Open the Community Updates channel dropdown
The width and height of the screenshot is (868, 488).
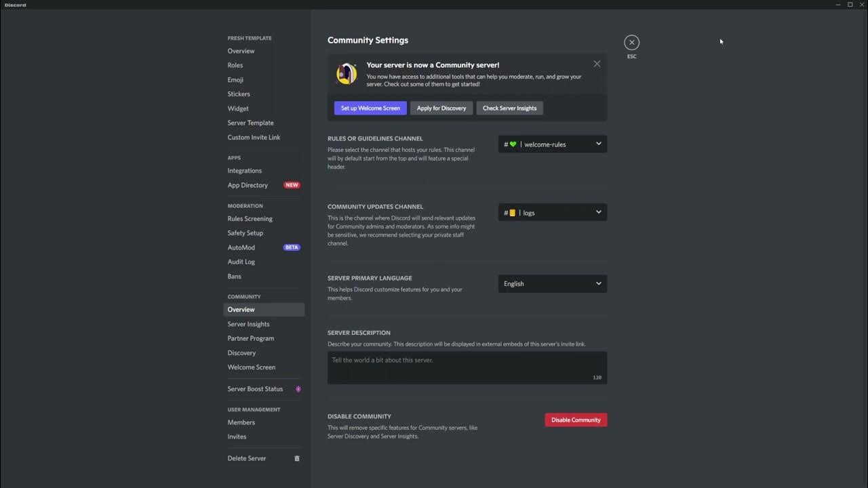pyautogui.click(x=553, y=212)
